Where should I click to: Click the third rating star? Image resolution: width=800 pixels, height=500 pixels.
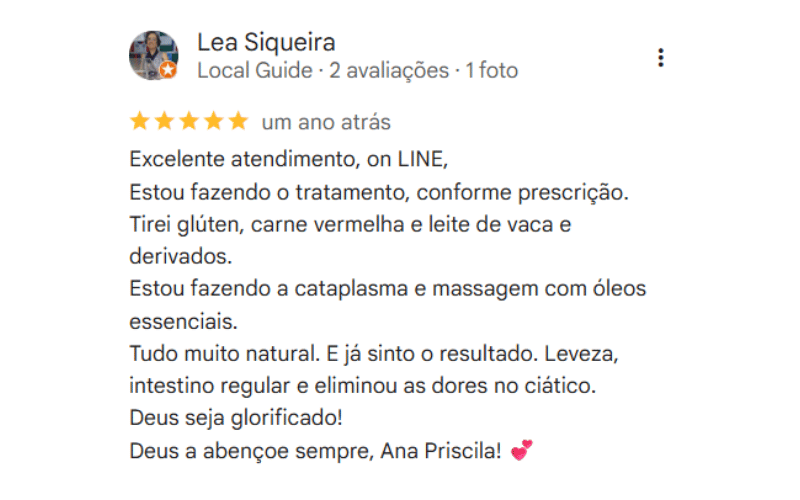(x=188, y=122)
